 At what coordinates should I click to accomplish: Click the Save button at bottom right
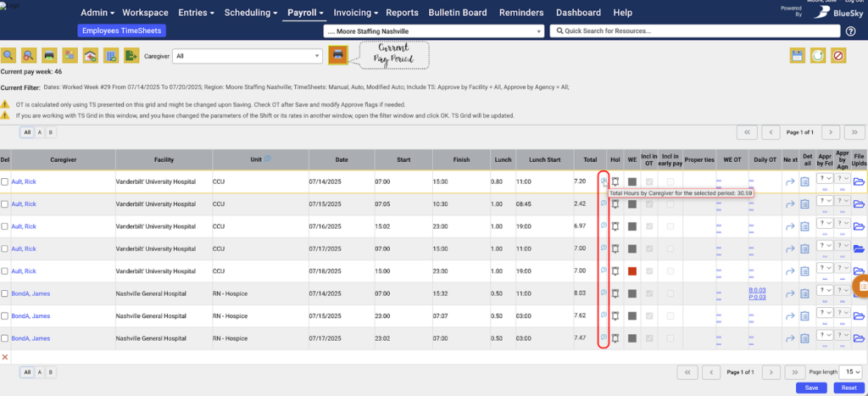[812, 388]
